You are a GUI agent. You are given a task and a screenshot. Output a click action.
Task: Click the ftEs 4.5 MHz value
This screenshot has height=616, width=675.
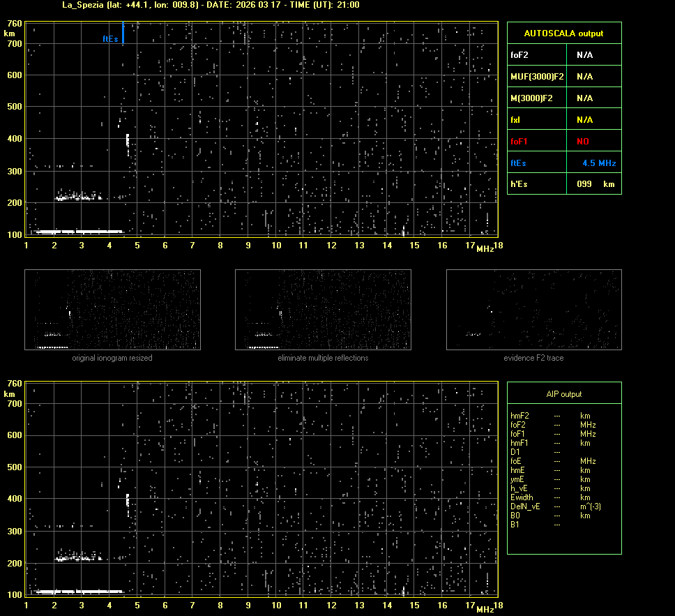[x=599, y=163]
